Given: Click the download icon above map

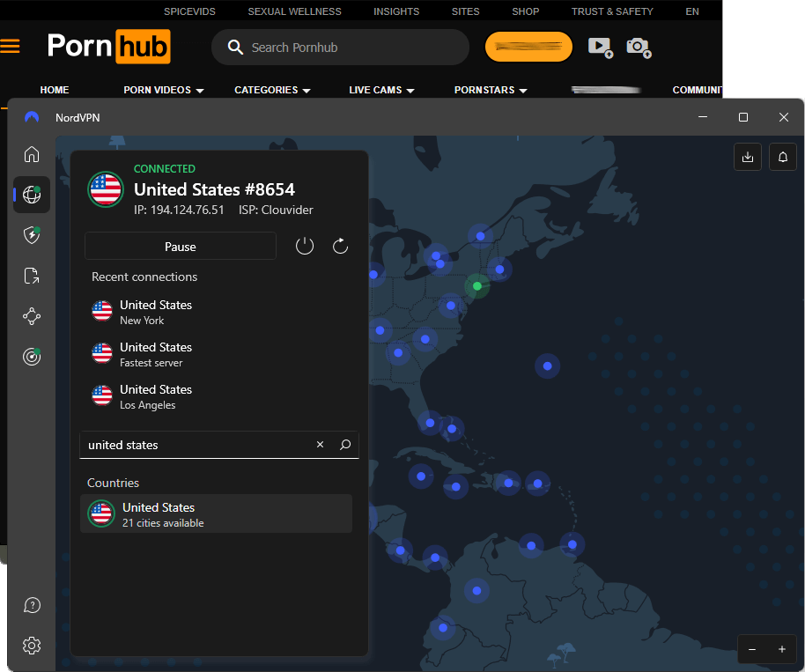Looking at the screenshot, I should coord(748,157).
